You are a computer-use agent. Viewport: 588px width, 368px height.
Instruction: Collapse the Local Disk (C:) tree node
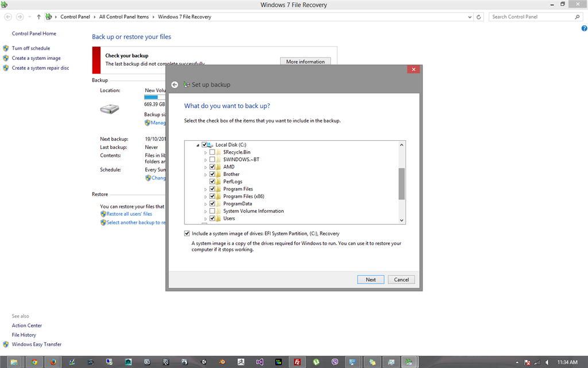[198, 145]
